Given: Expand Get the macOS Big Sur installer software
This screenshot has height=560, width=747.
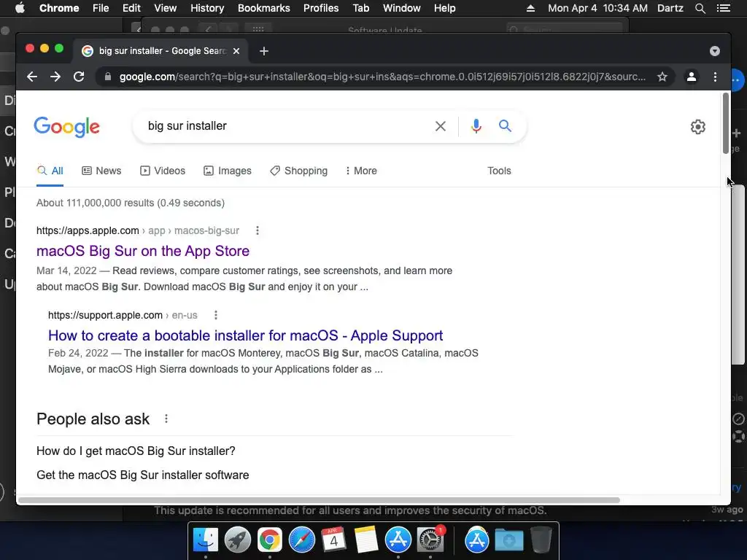Looking at the screenshot, I should coord(274,475).
